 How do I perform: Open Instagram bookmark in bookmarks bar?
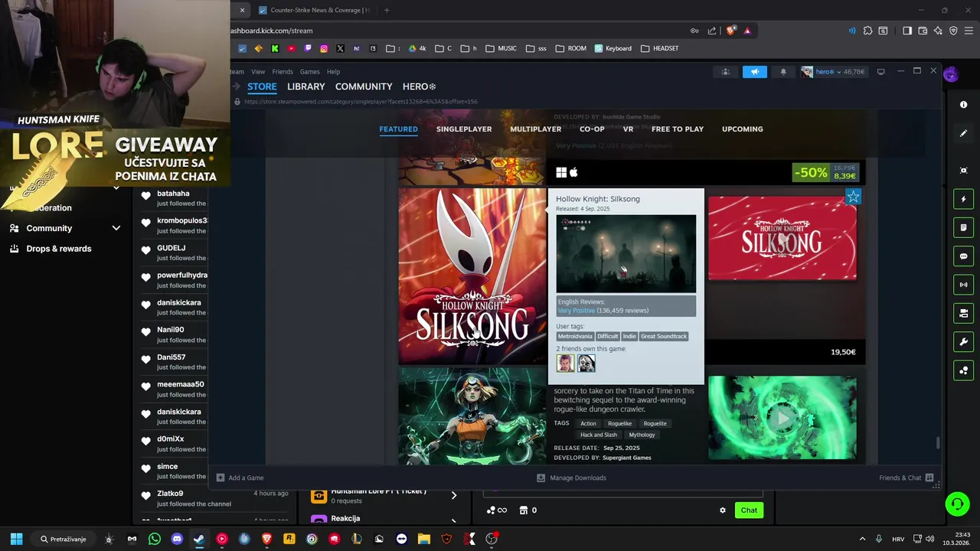coord(324,48)
